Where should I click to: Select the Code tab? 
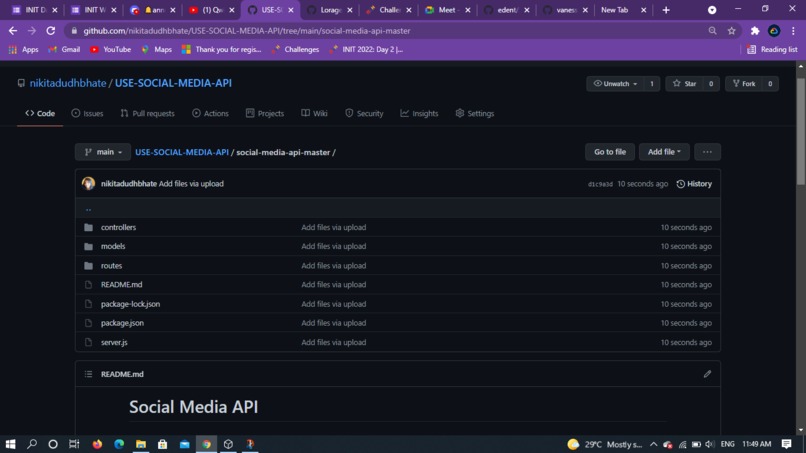pos(40,113)
